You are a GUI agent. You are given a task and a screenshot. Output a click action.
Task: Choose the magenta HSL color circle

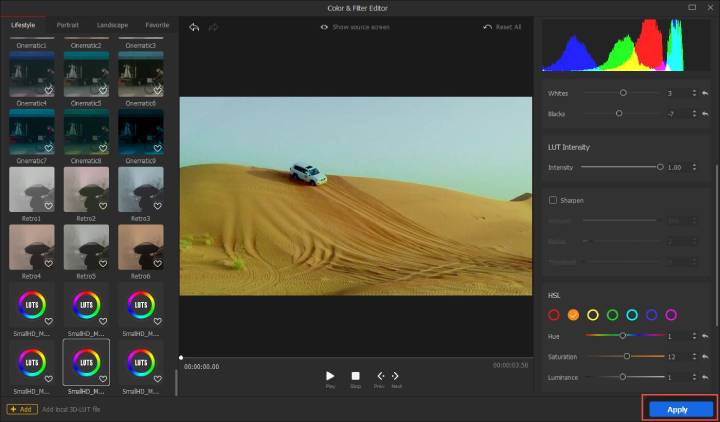click(671, 315)
